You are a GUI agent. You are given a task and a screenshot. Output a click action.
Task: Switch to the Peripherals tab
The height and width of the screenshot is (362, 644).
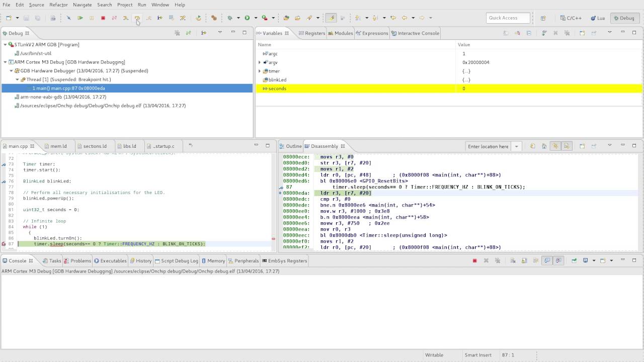point(243,260)
